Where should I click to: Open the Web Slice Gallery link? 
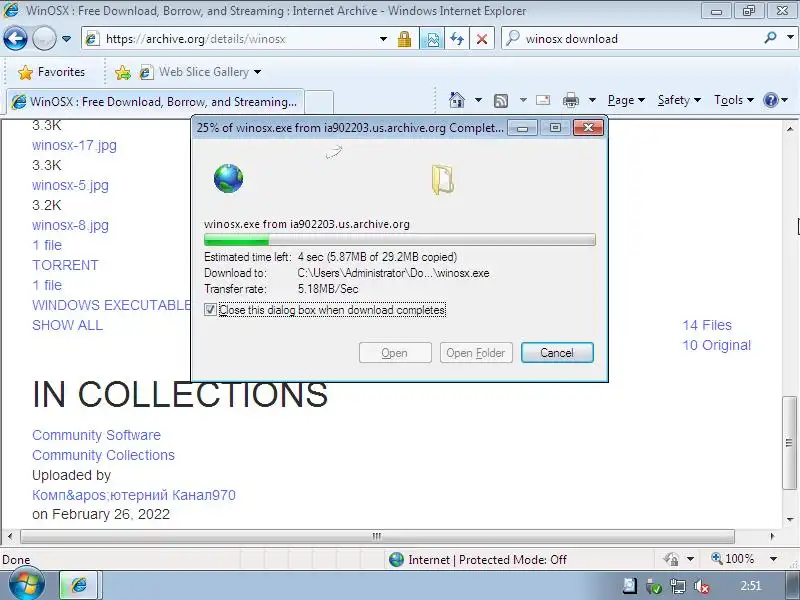(x=195, y=72)
